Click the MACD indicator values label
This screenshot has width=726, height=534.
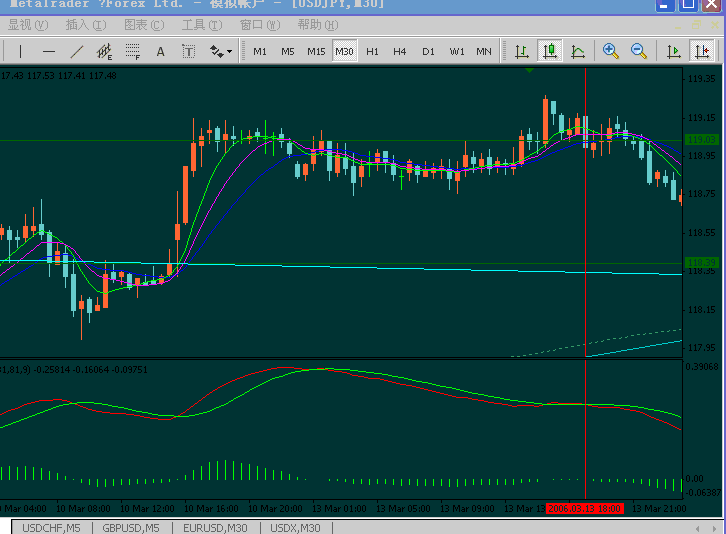(74, 370)
